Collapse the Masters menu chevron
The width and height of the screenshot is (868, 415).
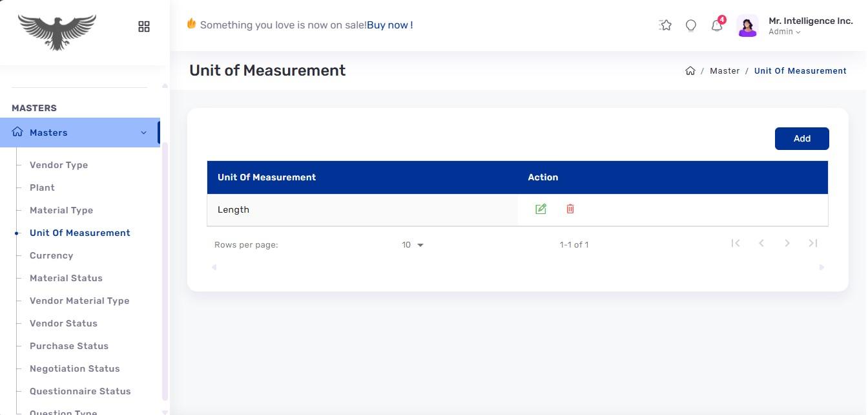click(x=143, y=133)
